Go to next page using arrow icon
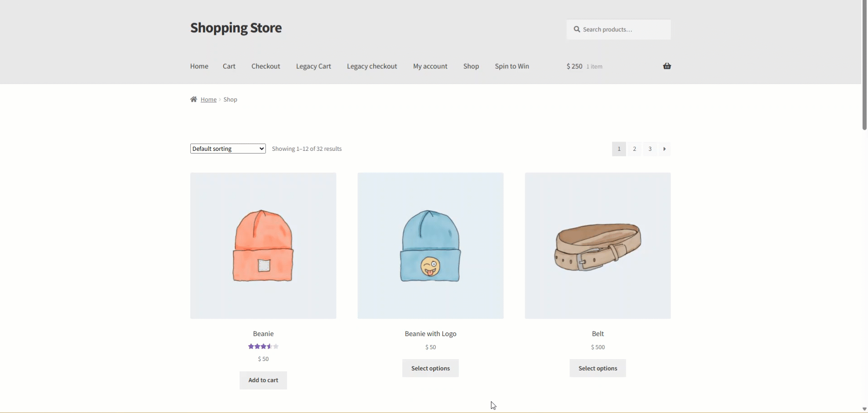 point(664,149)
